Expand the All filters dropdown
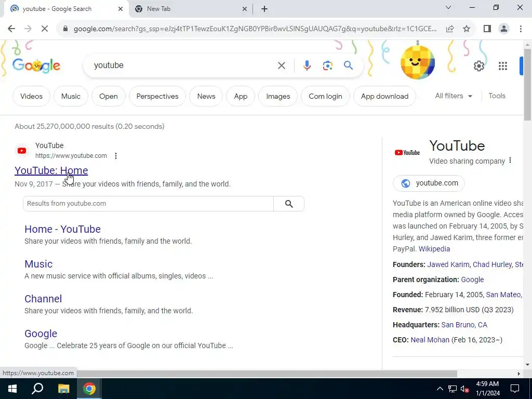The width and height of the screenshot is (532, 399). pyautogui.click(x=454, y=96)
